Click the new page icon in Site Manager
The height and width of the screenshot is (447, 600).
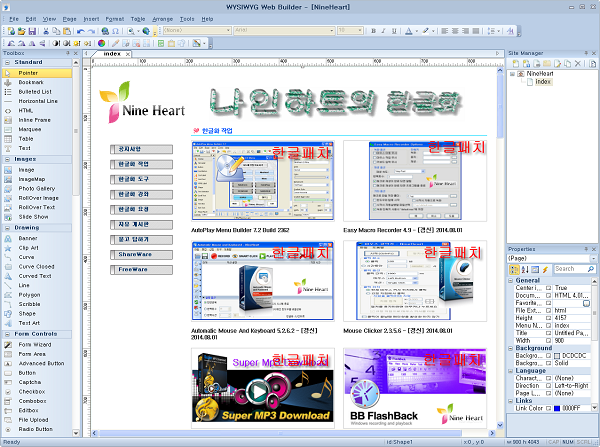coord(515,64)
